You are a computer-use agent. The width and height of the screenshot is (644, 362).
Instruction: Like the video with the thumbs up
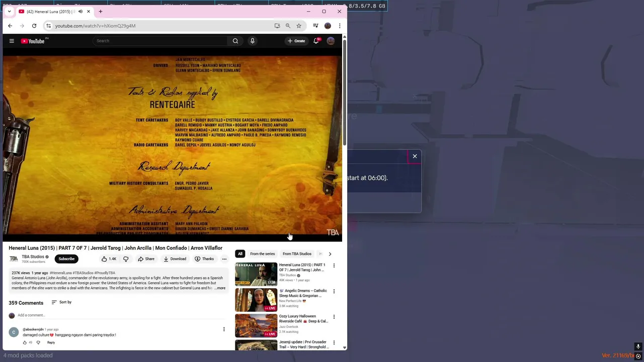tap(109, 259)
